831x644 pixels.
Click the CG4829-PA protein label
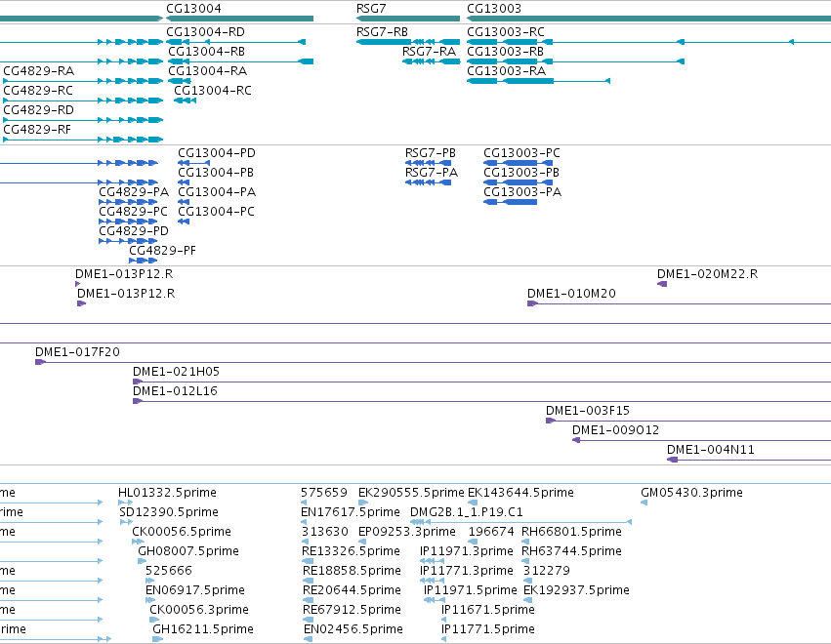pos(134,192)
